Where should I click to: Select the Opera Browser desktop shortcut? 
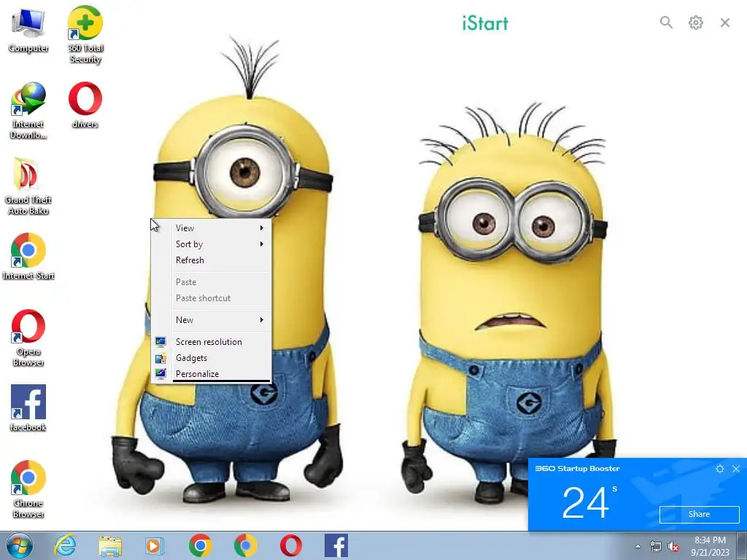pos(28,338)
